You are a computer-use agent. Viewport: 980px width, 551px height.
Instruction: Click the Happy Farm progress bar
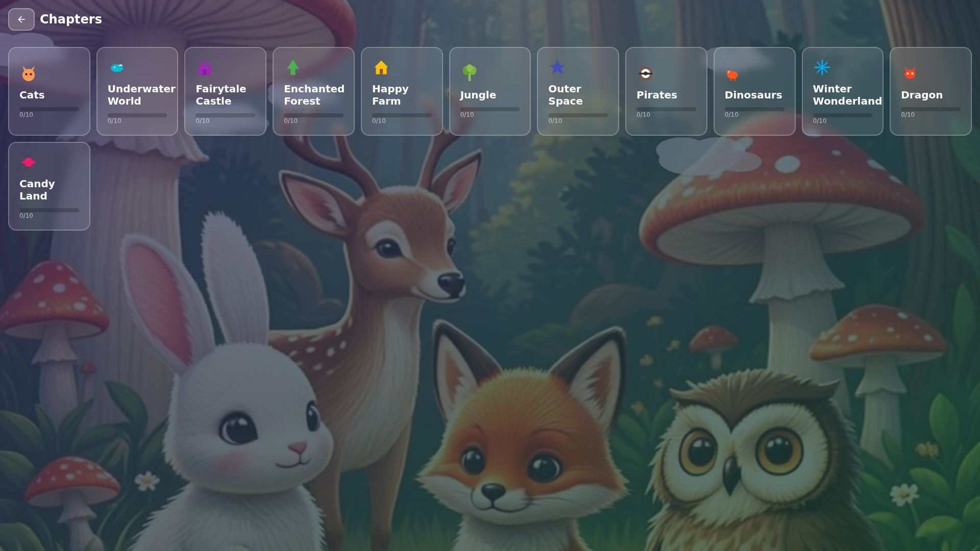coord(402,115)
